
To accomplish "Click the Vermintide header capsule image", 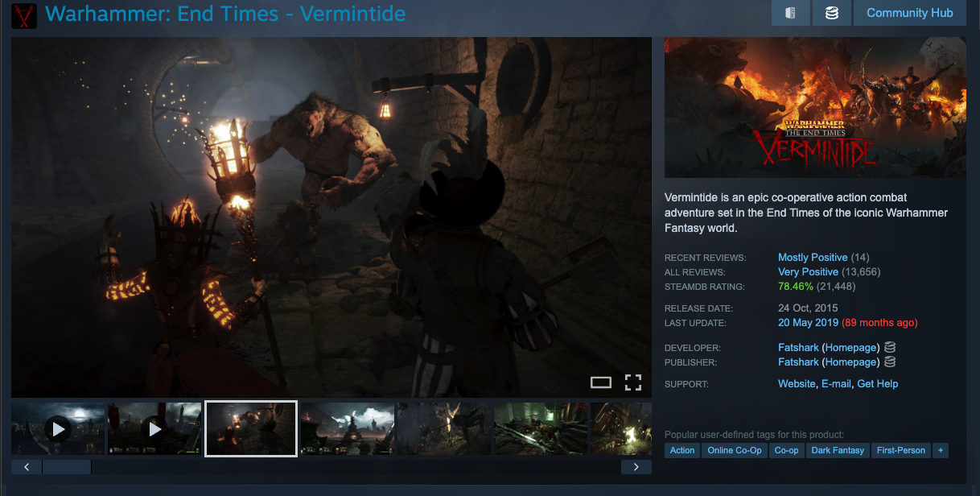I will pyautogui.click(x=815, y=107).
